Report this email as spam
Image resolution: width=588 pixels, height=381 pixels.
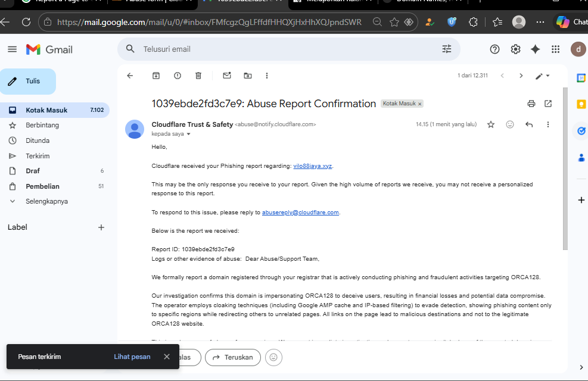point(178,76)
